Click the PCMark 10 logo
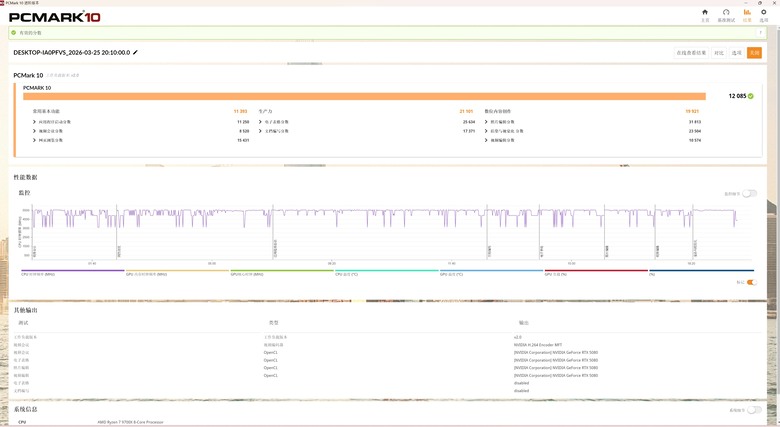This screenshot has height=427, width=780. (x=55, y=17)
